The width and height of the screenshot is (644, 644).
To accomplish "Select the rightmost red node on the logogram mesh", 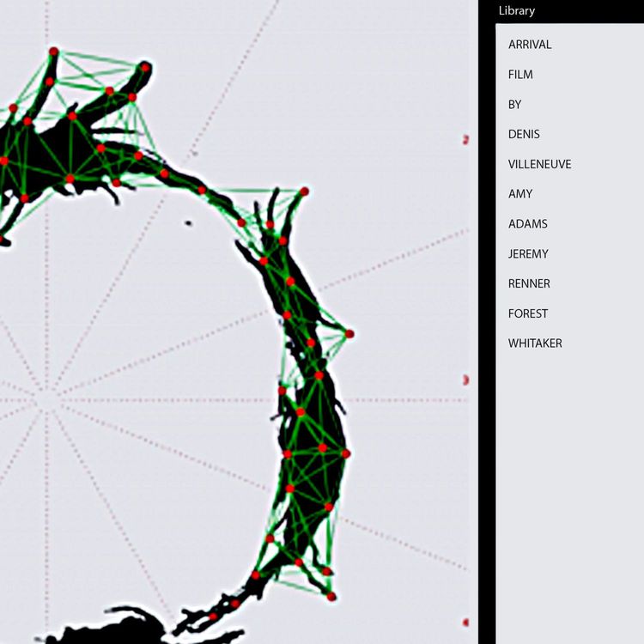I will (x=349, y=334).
